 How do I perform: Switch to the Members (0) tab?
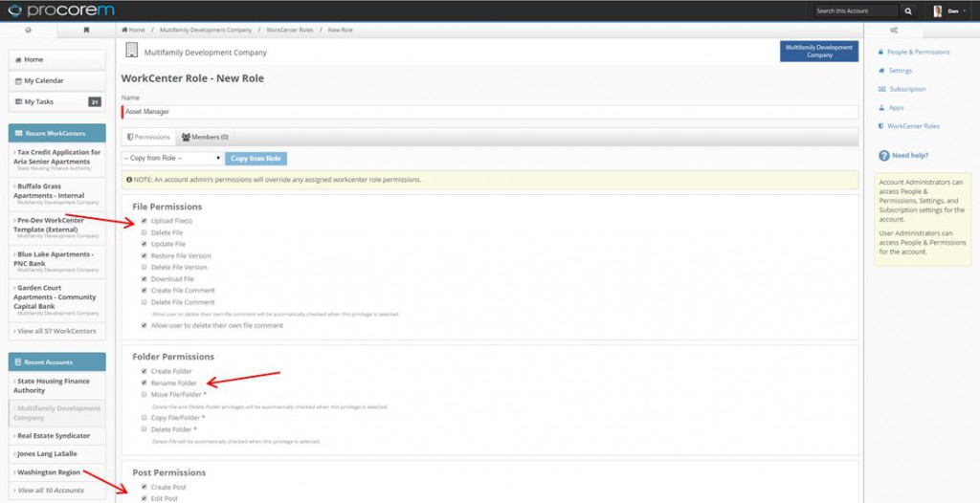(x=205, y=137)
